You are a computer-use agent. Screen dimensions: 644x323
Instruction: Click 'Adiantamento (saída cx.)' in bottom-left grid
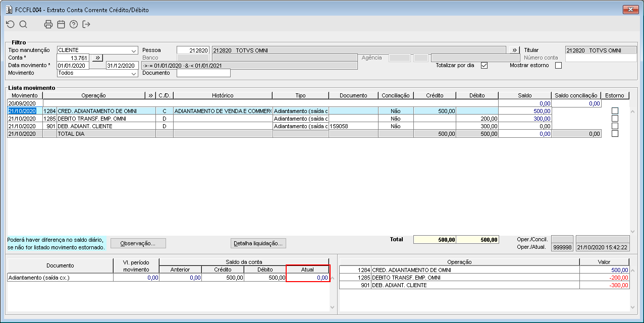(60, 278)
